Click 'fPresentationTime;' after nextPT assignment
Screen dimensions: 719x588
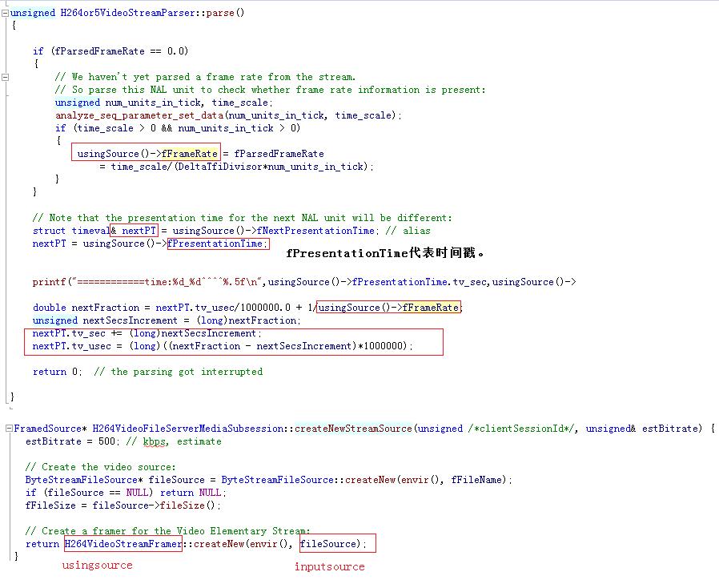coord(217,244)
